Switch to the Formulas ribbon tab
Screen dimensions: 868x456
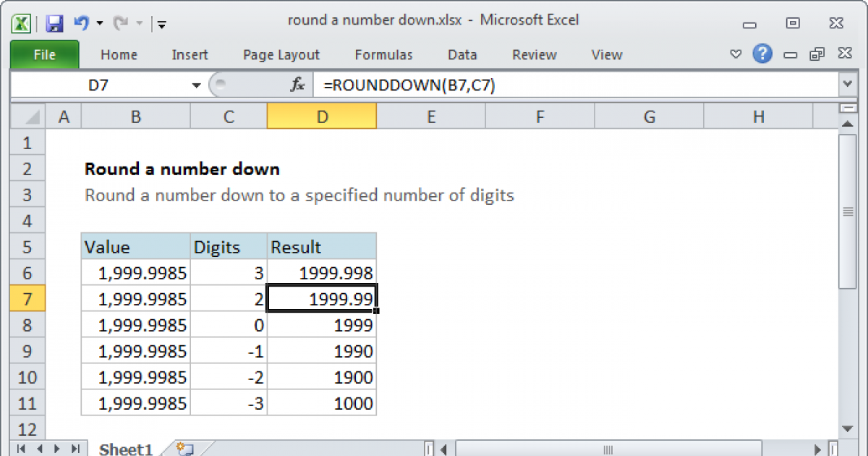(x=383, y=54)
